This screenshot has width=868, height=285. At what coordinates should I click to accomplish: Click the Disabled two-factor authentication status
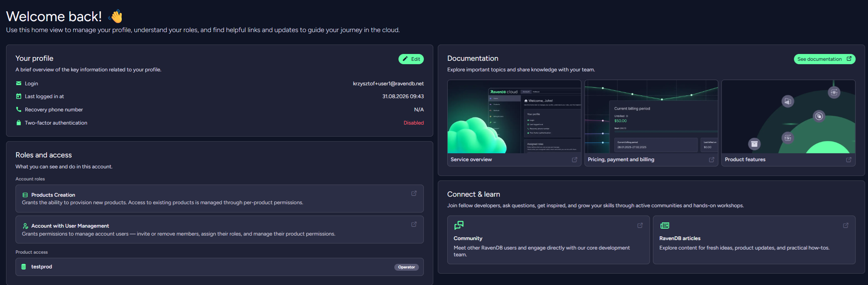coord(414,123)
